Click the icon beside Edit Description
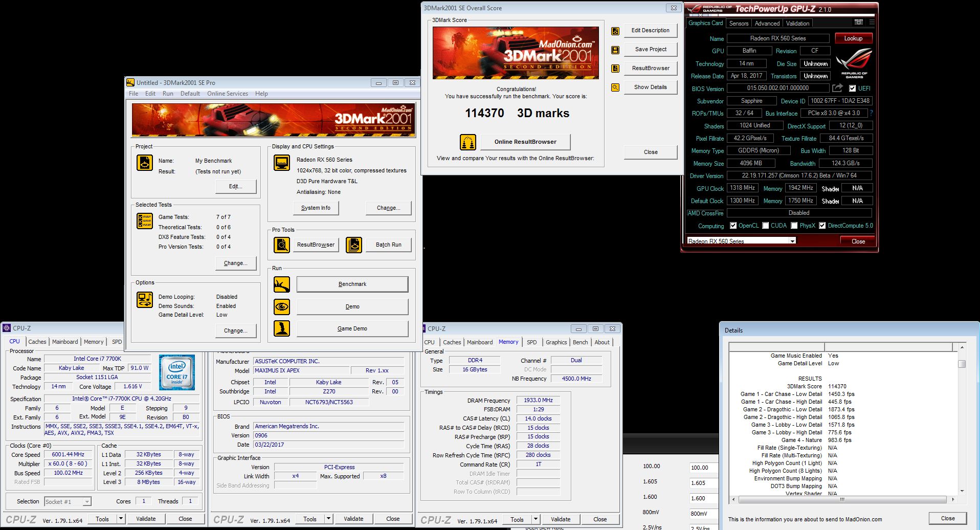Viewport: 980px width, 530px height. [615, 31]
